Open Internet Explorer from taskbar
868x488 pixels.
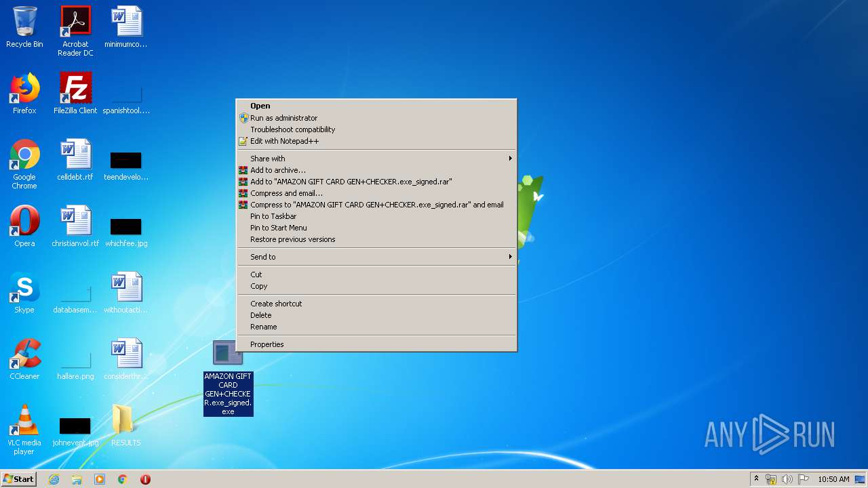54,479
